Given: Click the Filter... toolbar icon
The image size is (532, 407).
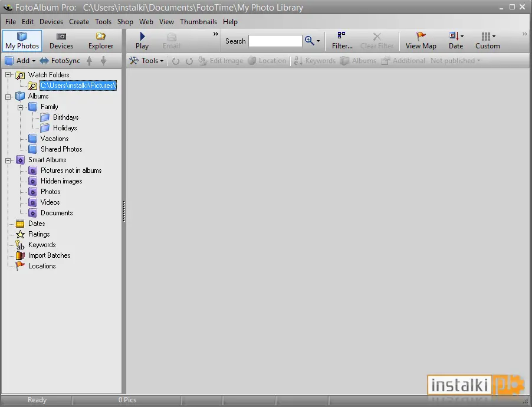Looking at the screenshot, I should tap(341, 35).
